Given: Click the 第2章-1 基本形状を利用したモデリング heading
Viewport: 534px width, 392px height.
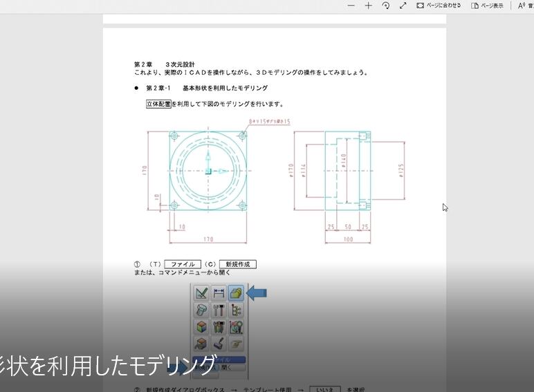Looking at the screenshot, I should pyautogui.click(x=207, y=88).
